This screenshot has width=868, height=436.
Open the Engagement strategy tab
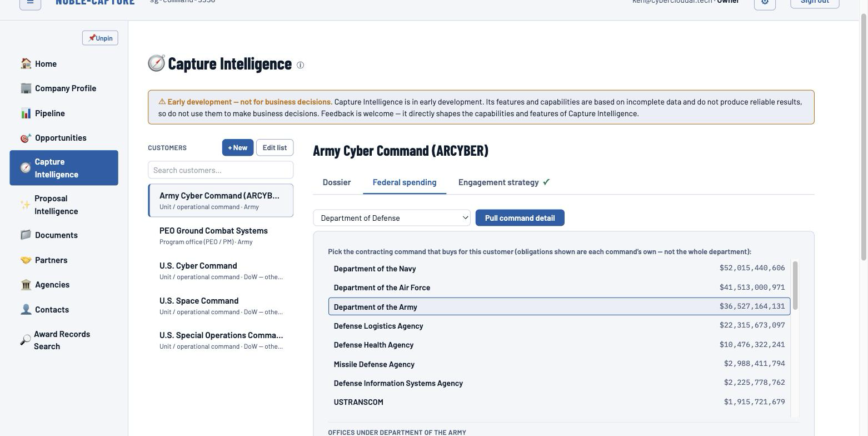(x=504, y=182)
